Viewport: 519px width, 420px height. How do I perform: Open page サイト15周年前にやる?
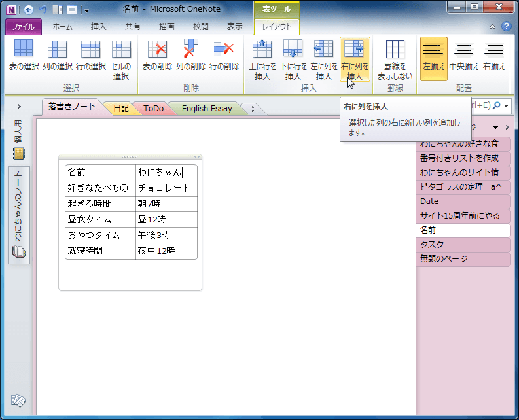coord(463,216)
